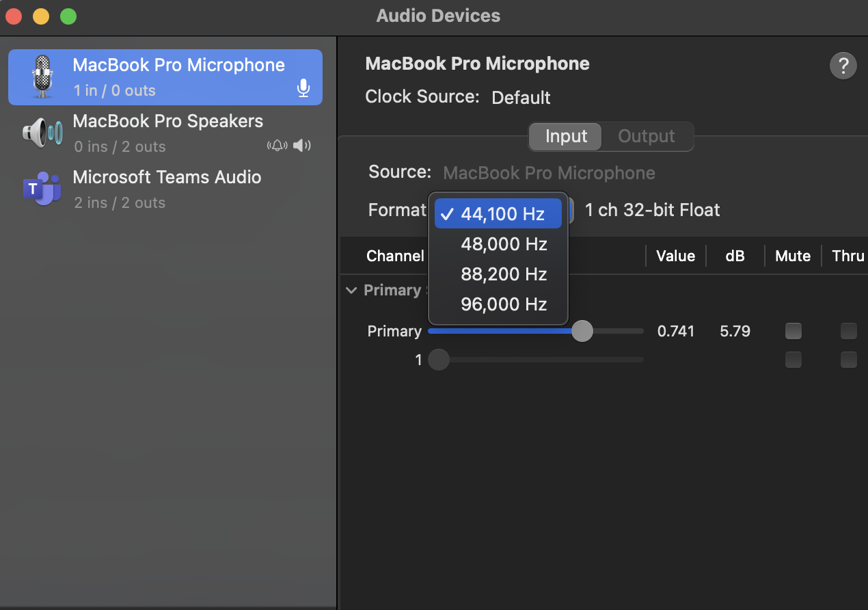868x610 pixels.
Task: Click the Primary value field 0.741
Action: (x=675, y=332)
